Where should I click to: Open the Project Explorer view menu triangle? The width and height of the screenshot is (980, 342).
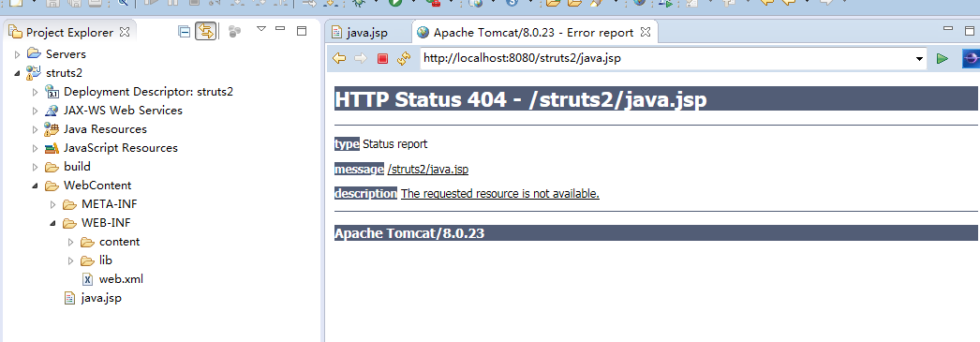coord(261,29)
